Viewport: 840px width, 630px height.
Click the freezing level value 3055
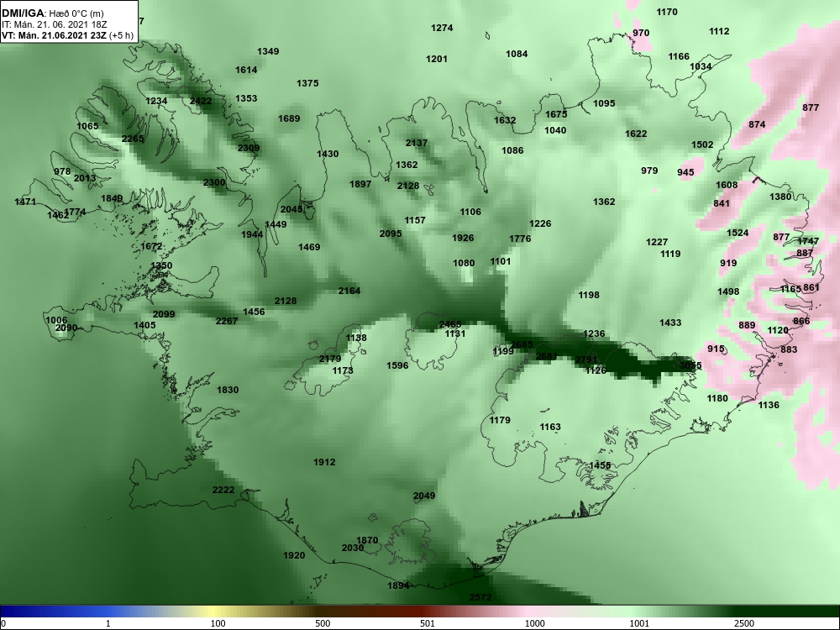tap(690, 365)
